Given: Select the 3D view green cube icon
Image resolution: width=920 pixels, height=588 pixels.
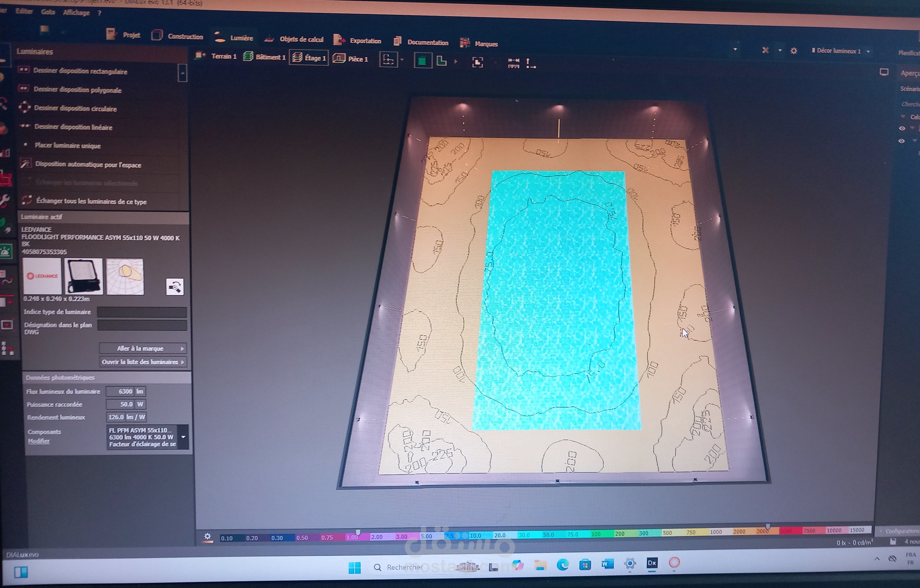Looking at the screenshot, I should [422, 61].
